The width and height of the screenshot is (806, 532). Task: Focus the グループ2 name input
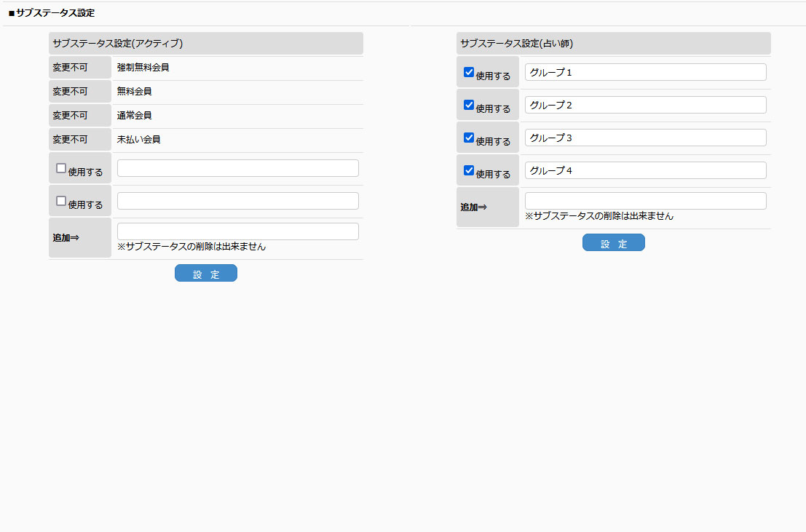pyautogui.click(x=645, y=105)
